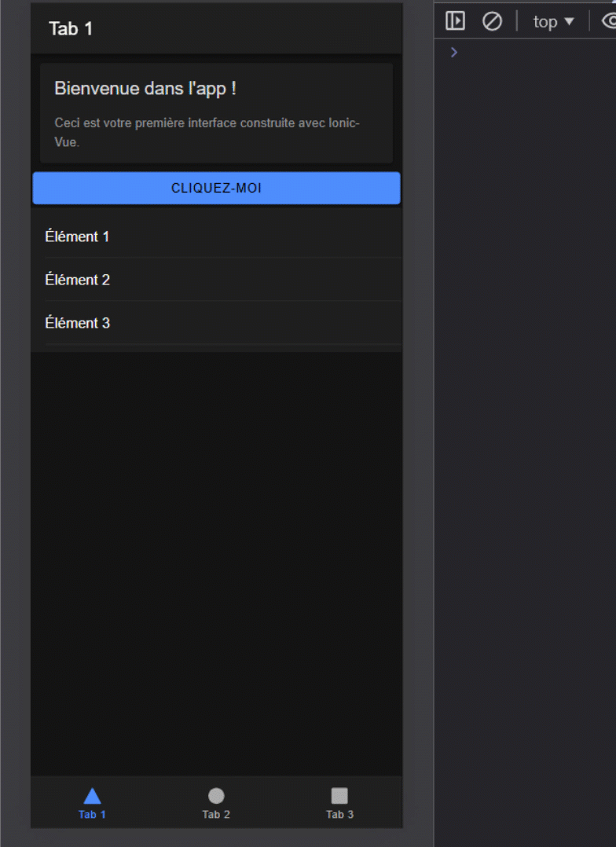Click the triangle icon for Tab 1
The image size is (616, 847).
(x=92, y=796)
